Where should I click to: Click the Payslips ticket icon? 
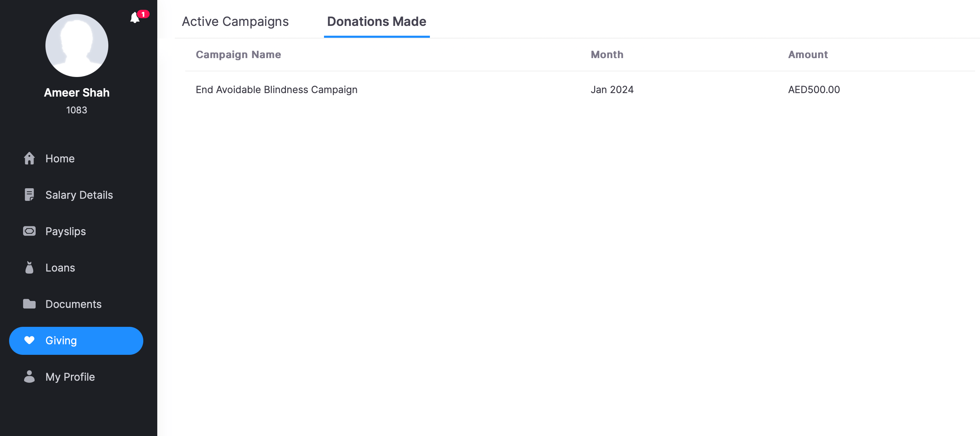(29, 231)
